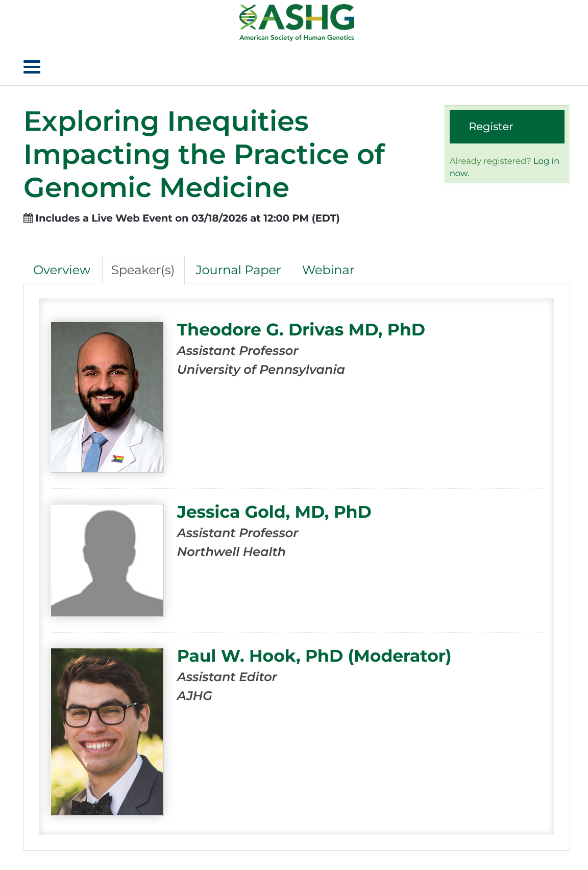Viewport: 588px width, 870px height.
Task: Click 'University of Pennsylvania' affiliation text
Action: (261, 370)
